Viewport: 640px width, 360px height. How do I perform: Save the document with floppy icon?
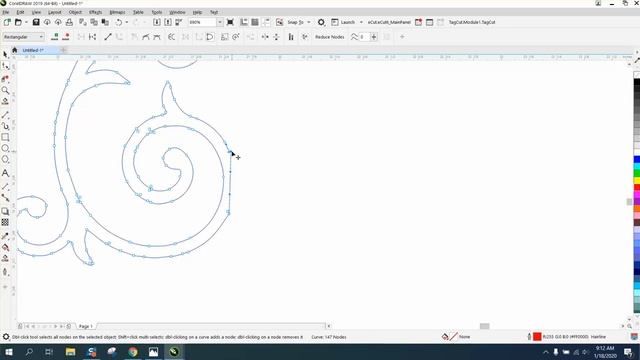pos(36,22)
